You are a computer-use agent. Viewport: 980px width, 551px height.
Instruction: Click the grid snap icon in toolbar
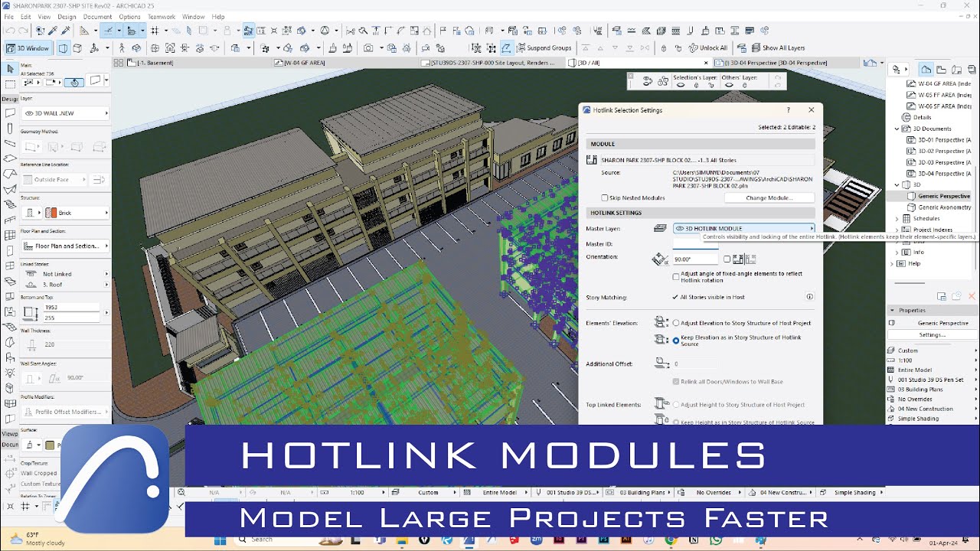155,31
